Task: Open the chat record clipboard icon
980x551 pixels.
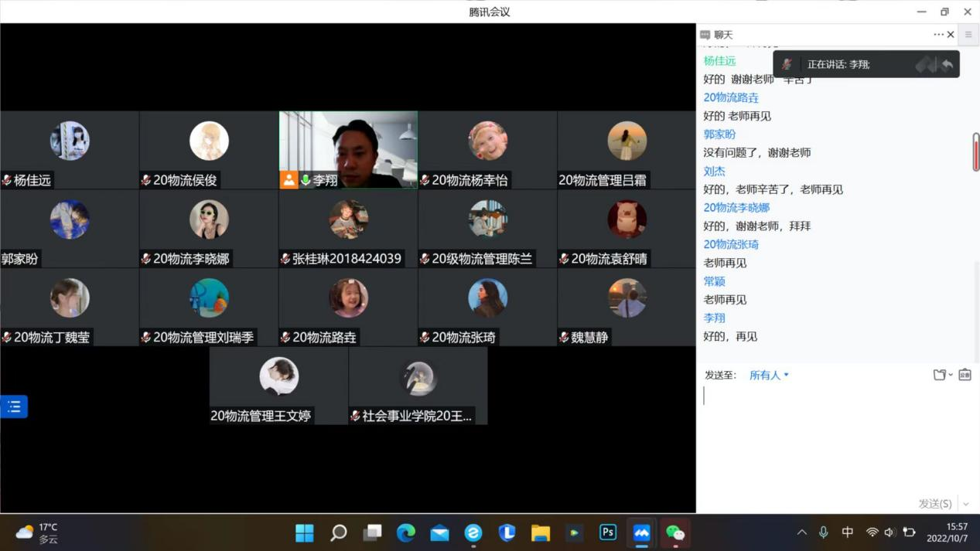Action: click(x=965, y=375)
